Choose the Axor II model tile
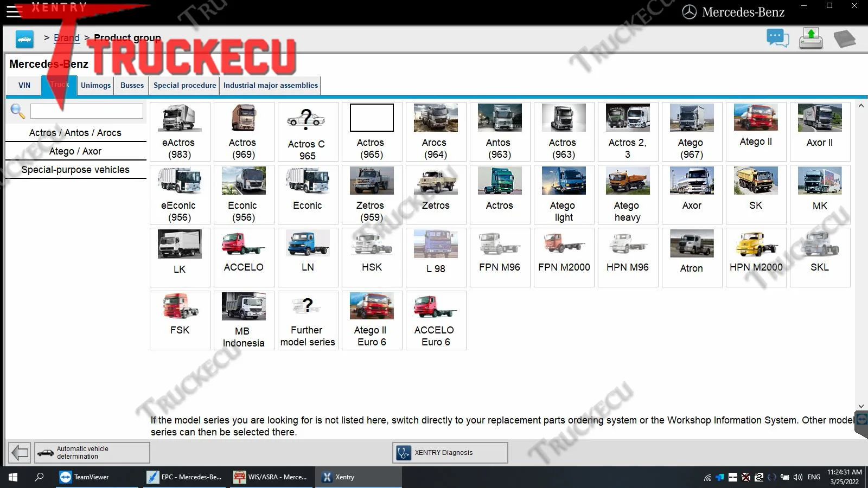Viewport: 868px width, 488px height. [820, 132]
